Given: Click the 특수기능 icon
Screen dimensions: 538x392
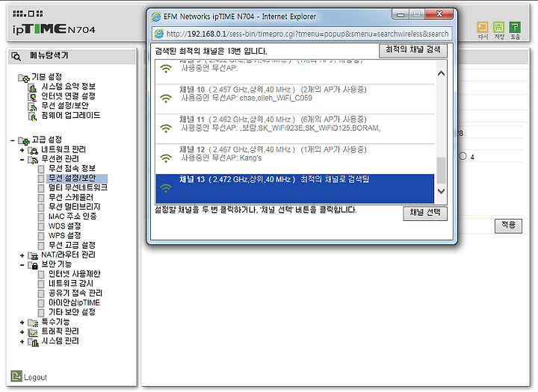Looking at the screenshot, I should [33, 323].
